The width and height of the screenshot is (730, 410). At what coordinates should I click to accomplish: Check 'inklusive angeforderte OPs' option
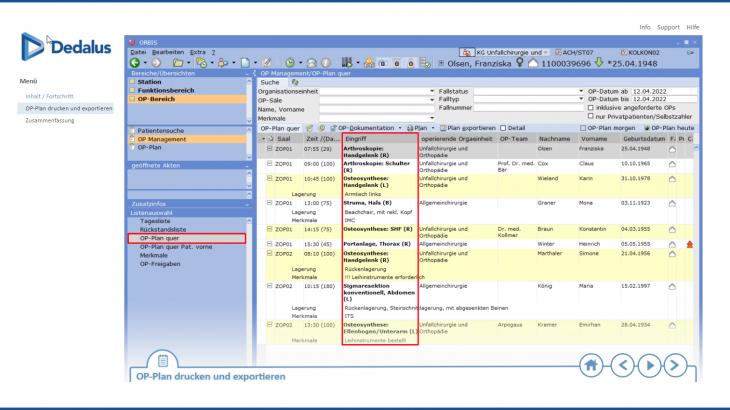coord(590,108)
